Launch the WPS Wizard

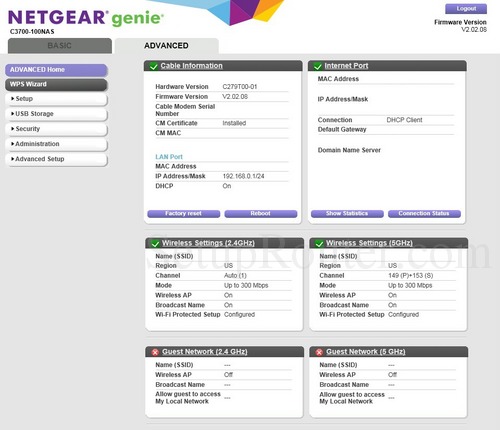(56, 85)
